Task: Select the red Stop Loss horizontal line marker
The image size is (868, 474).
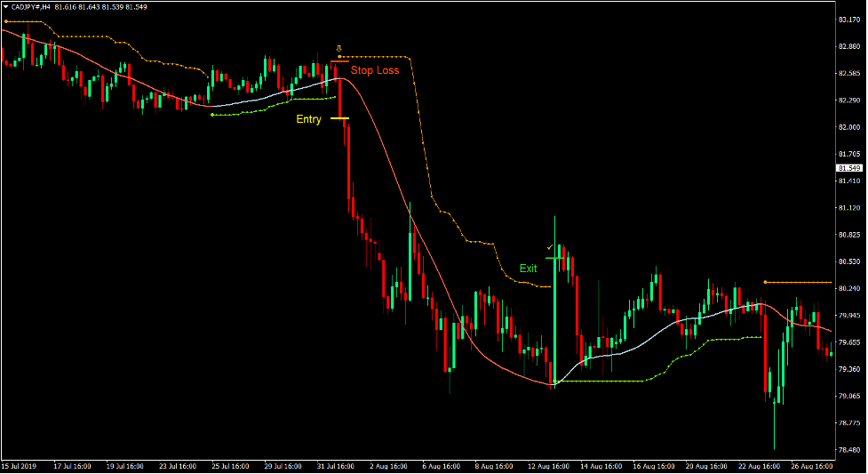Action: tap(338, 61)
